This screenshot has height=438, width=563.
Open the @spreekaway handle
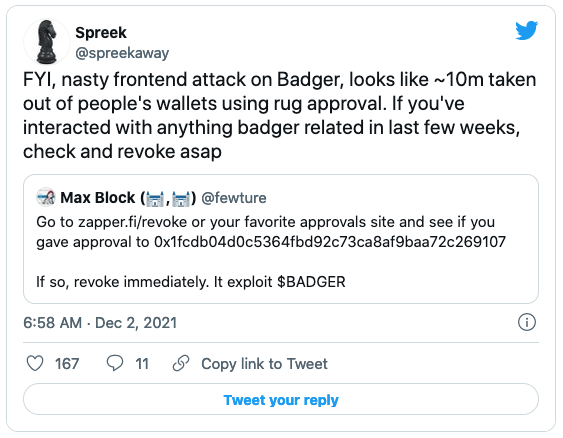122,53
